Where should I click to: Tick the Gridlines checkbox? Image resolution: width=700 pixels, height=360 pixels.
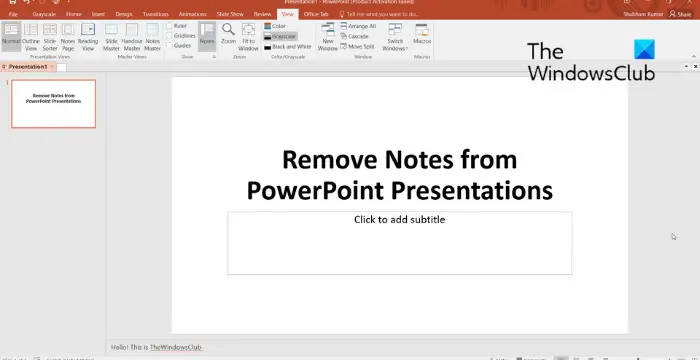point(170,36)
